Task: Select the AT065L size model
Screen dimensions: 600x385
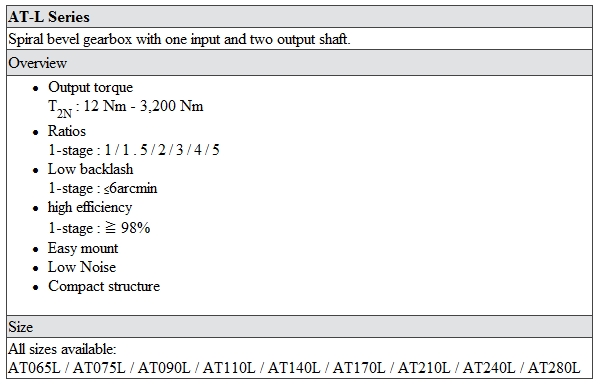Action: click(x=34, y=368)
